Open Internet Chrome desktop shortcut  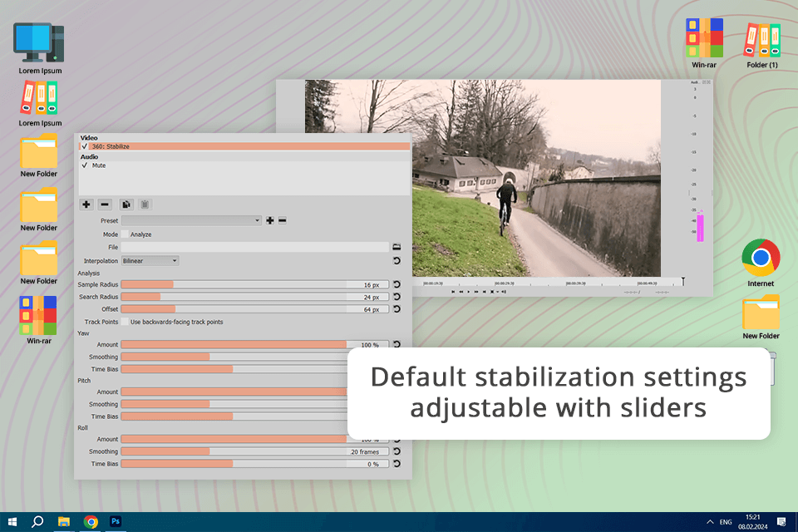pyautogui.click(x=761, y=263)
